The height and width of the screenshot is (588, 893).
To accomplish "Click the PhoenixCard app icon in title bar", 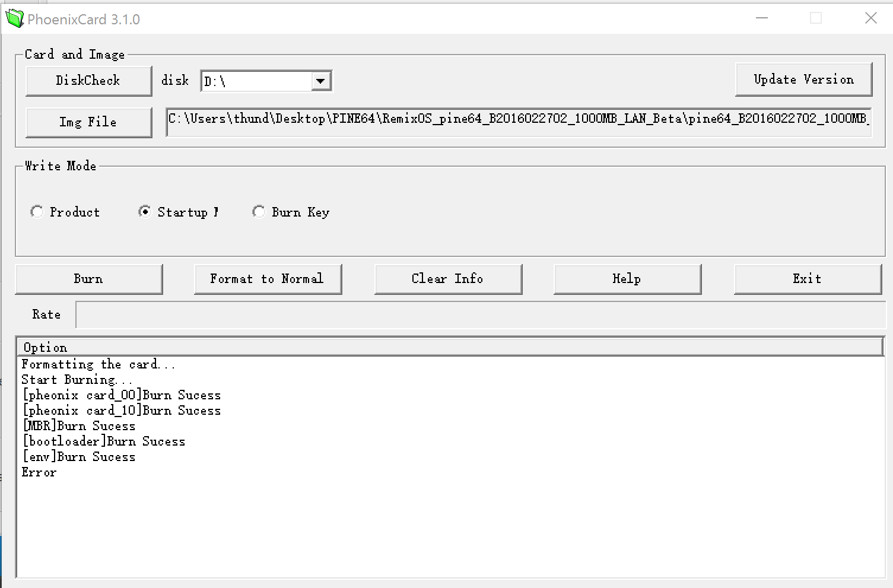I will [14, 19].
